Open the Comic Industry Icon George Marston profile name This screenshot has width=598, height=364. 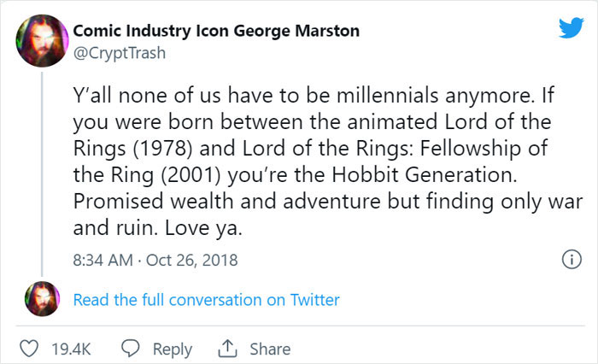click(x=215, y=31)
